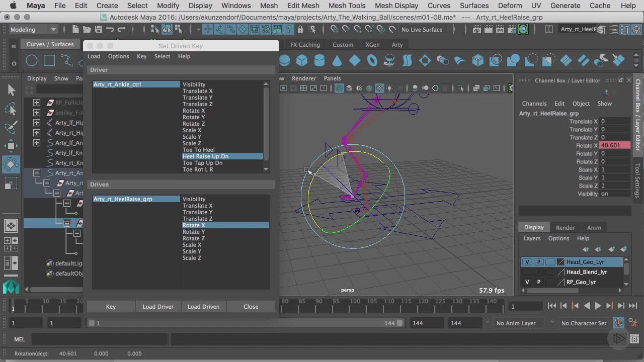Select the arrow Select tool in toolbox
The height and width of the screenshot is (362, 644).
click(x=11, y=90)
